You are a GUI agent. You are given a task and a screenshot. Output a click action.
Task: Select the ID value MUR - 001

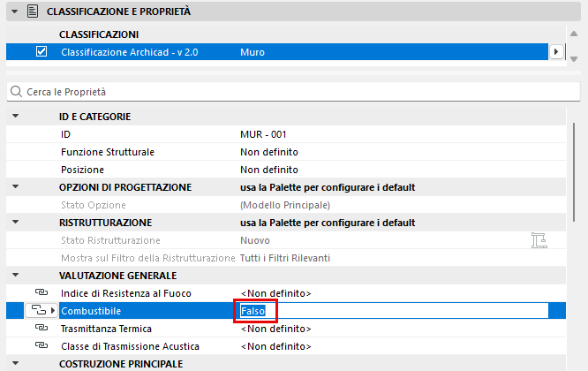point(263,134)
